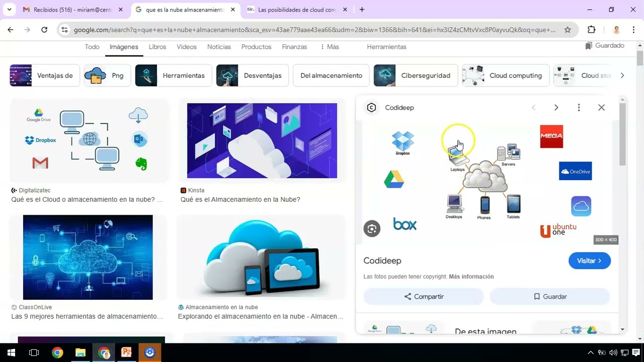Select the Cloud computing chip

pos(506,75)
